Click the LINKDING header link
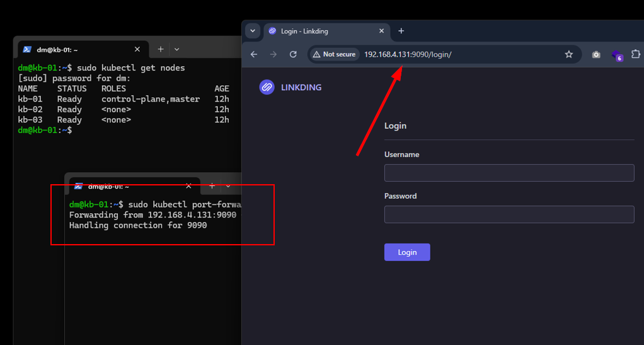 301,88
